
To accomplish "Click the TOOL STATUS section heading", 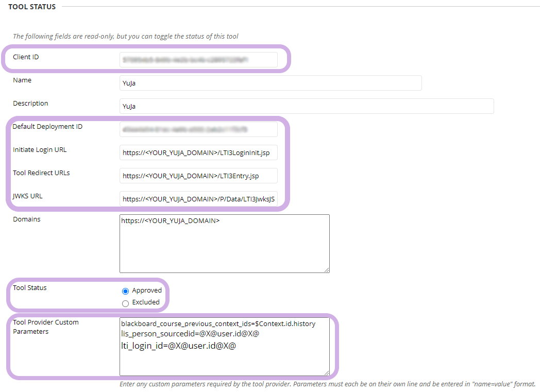I will (x=32, y=7).
